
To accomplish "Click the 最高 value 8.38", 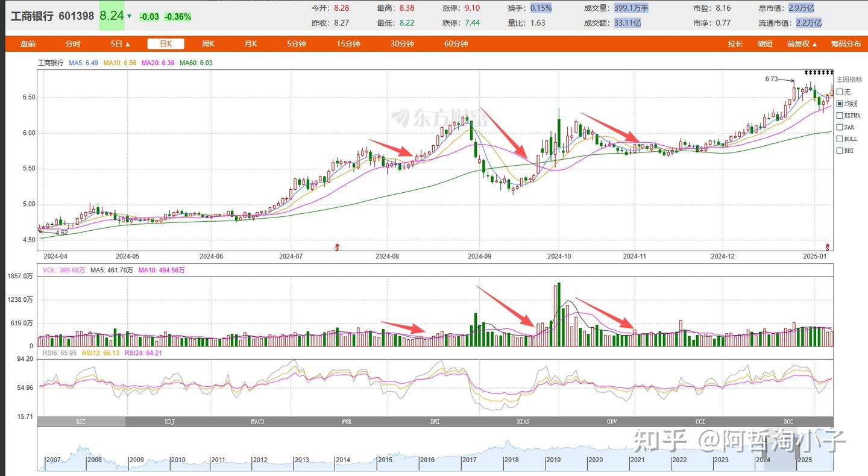I will pyautogui.click(x=407, y=8).
